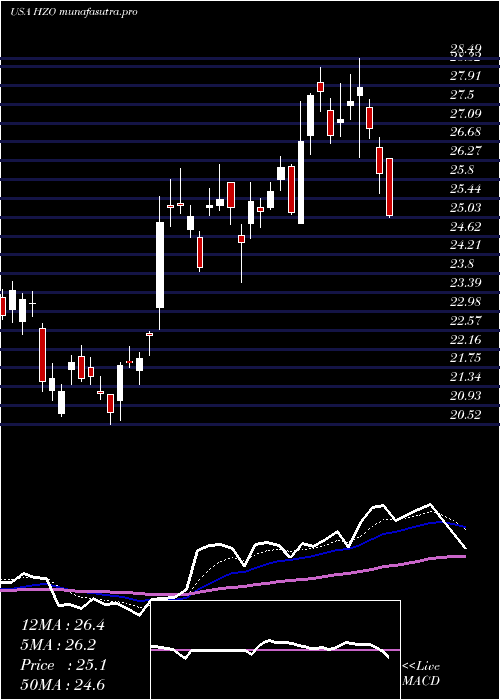The width and height of the screenshot is (500, 700).
Task: Select the 25.03 price axis label
Action: click(x=466, y=208)
